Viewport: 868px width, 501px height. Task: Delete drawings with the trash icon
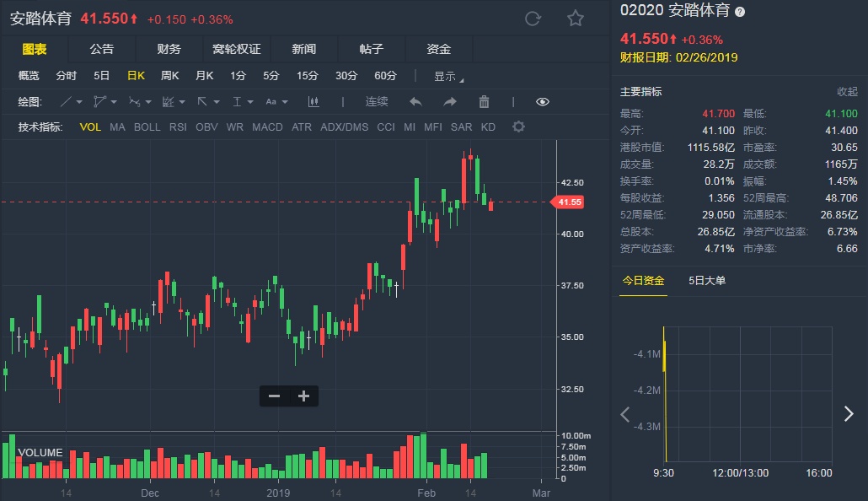click(x=484, y=102)
